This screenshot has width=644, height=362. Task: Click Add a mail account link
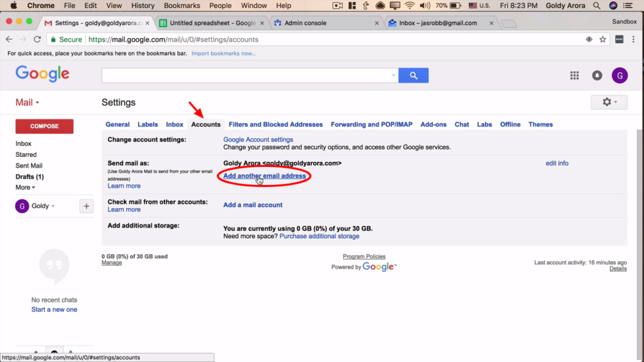[x=253, y=205]
